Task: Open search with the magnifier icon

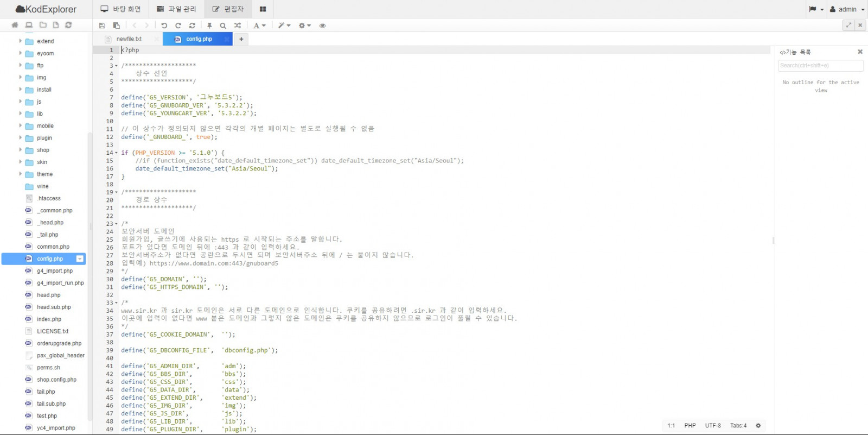Action: coord(223,26)
